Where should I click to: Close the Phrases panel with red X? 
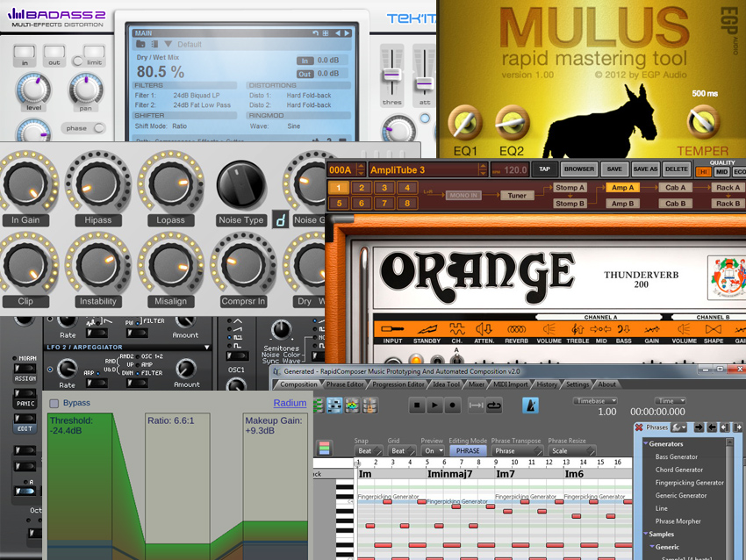pos(640,427)
